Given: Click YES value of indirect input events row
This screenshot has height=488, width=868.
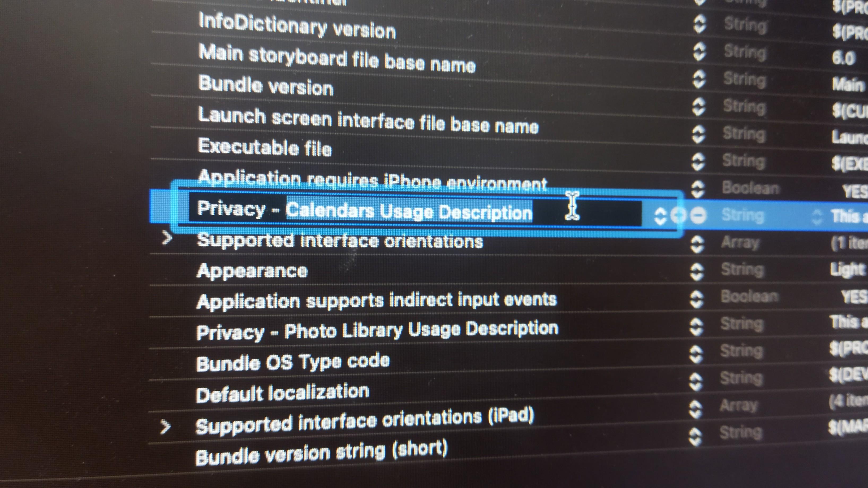Looking at the screenshot, I should click(x=854, y=297).
